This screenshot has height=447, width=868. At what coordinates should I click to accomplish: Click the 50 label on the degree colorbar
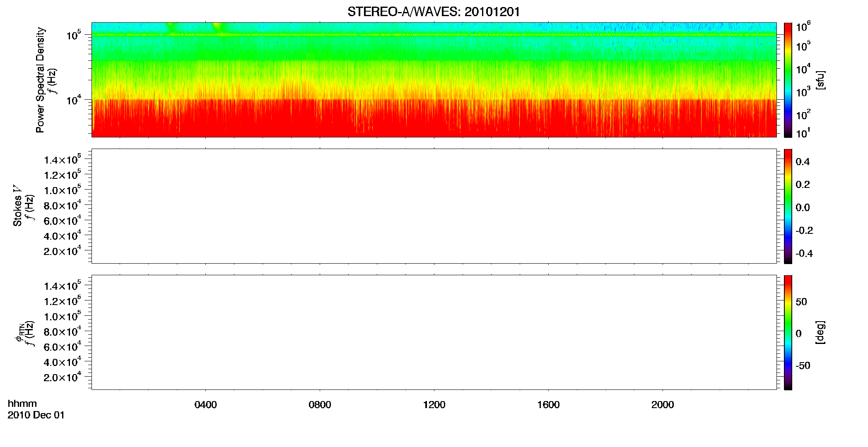click(x=801, y=302)
